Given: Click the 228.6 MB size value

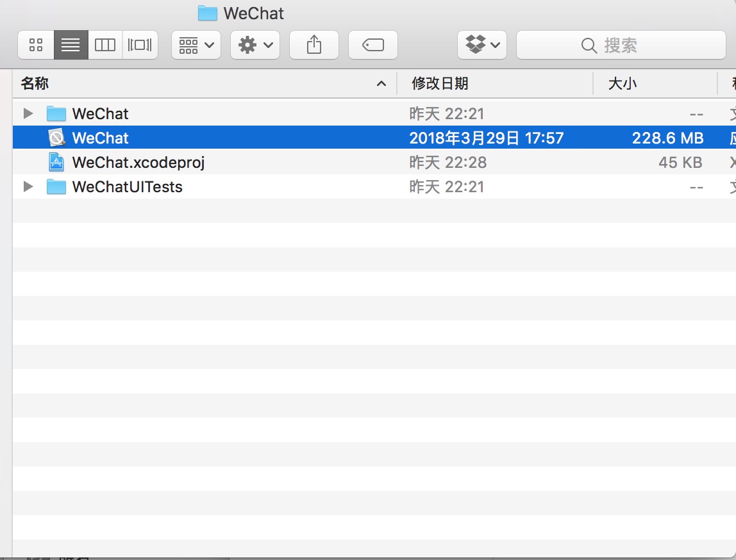Looking at the screenshot, I should pyautogui.click(x=667, y=138).
